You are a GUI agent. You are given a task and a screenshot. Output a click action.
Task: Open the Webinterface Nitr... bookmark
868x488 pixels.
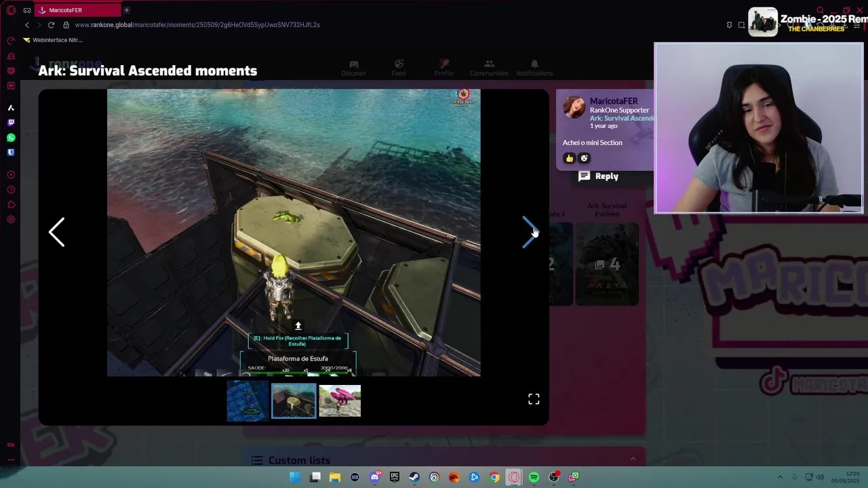coord(53,40)
